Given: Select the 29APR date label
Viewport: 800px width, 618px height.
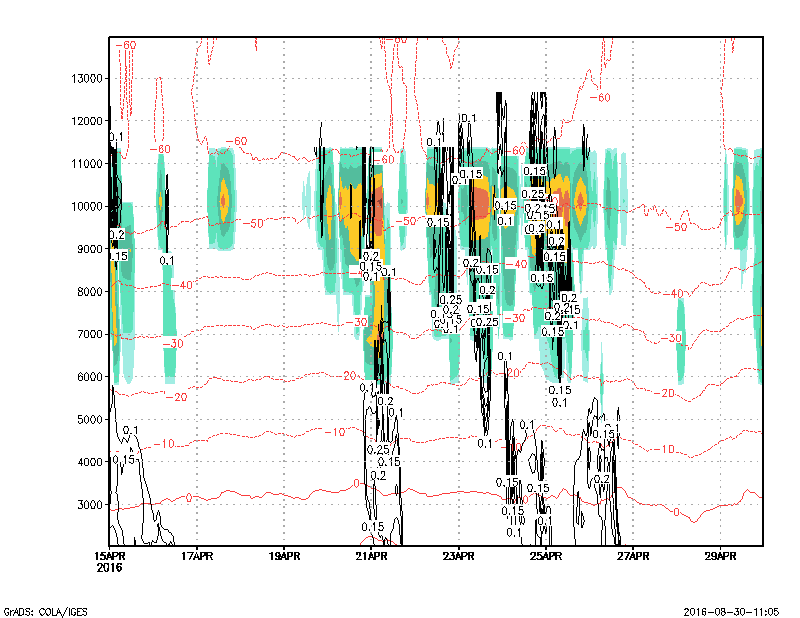Looking at the screenshot, I should tap(720, 556).
